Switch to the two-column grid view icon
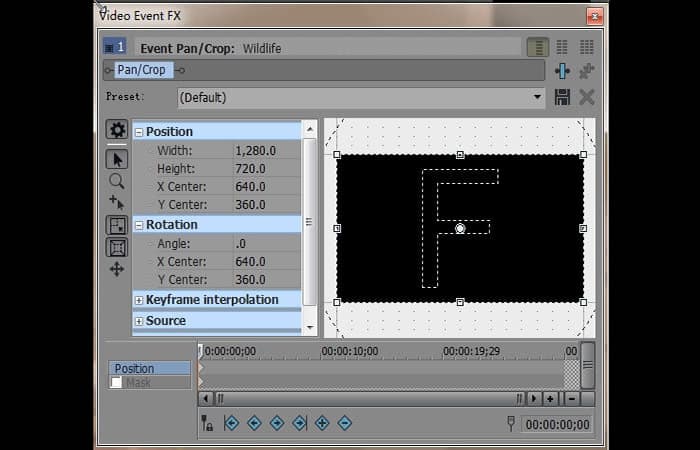This screenshot has height=450, width=700. 562,47
